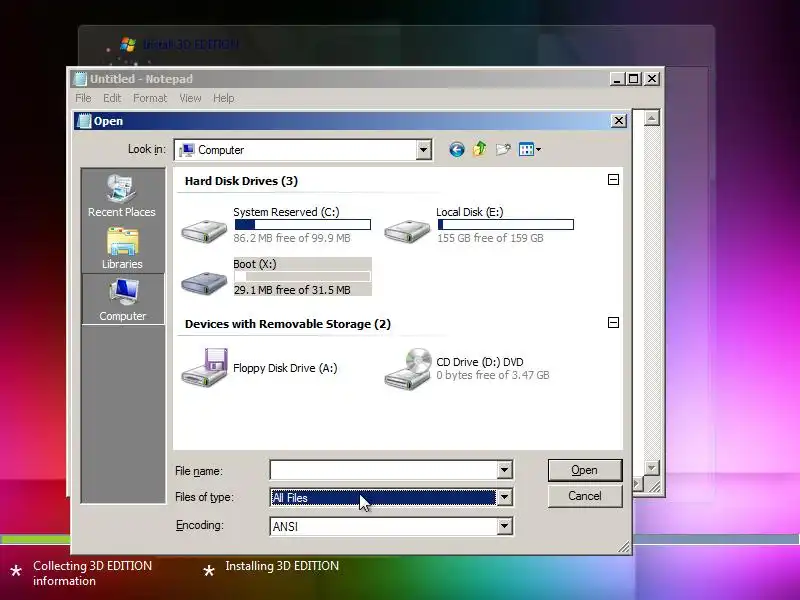Select the highlighted All Files type field
Screen dimensions: 800x600
coord(383,497)
